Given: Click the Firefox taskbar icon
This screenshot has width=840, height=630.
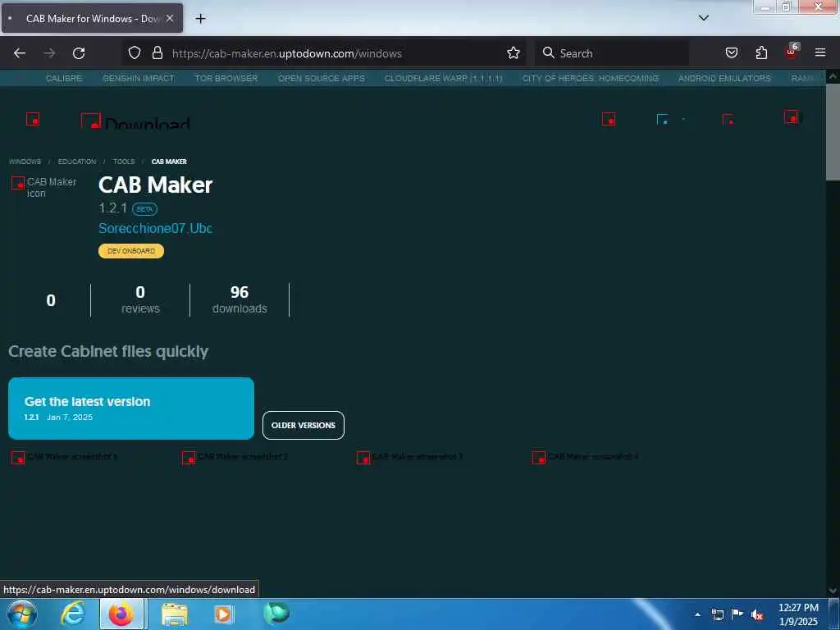Looking at the screenshot, I should click(121, 614).
